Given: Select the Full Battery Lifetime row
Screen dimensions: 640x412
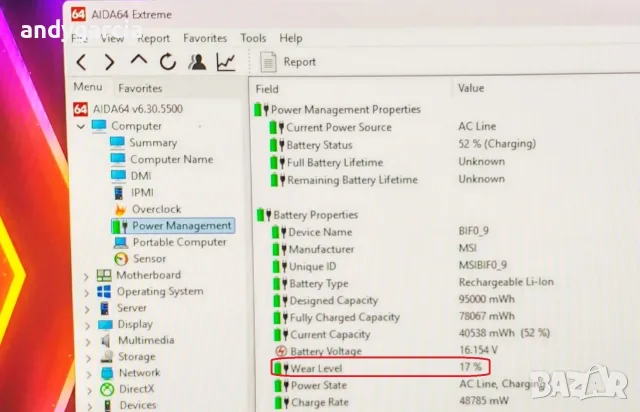Looking at the screenshot, I should click(x=387, y=162).
